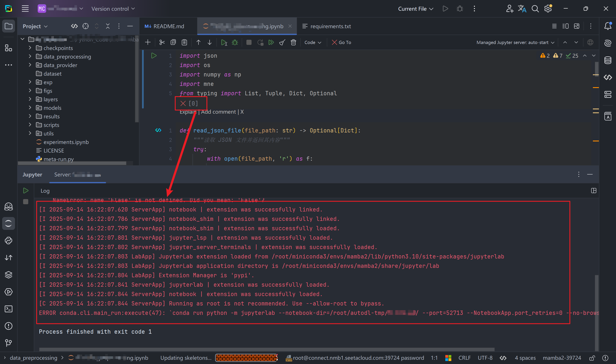The image size is (616, 364).
Task: Open the Project tool window folder icon
Action: point(9,26)
